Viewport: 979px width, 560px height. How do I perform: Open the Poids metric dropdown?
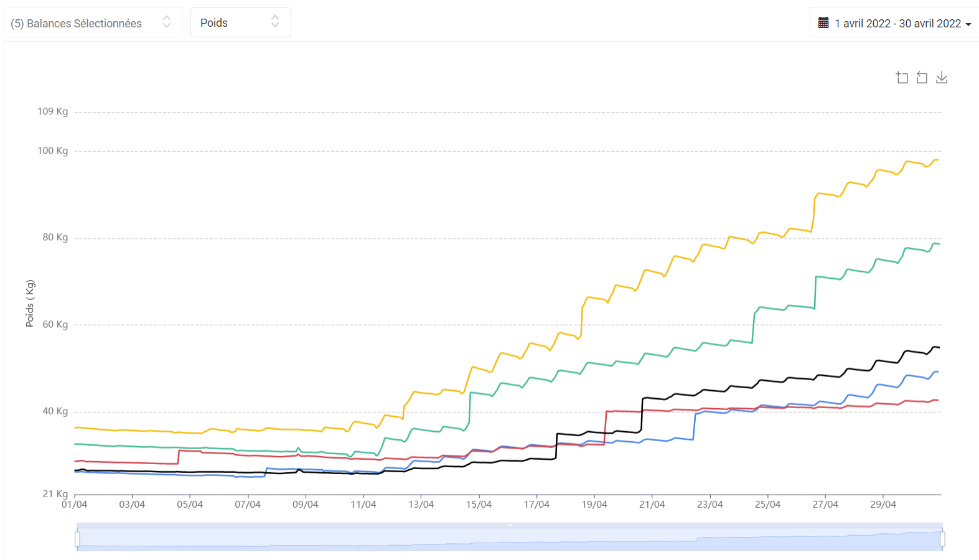pos(240,22)
